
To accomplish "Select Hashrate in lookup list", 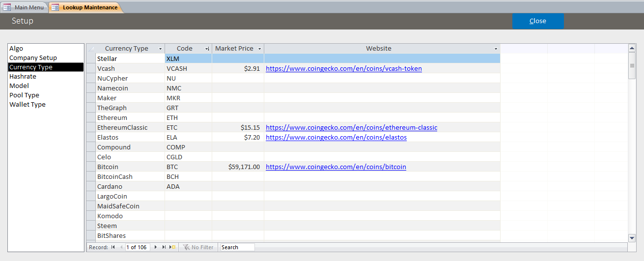I will click(x=46, y=77).
